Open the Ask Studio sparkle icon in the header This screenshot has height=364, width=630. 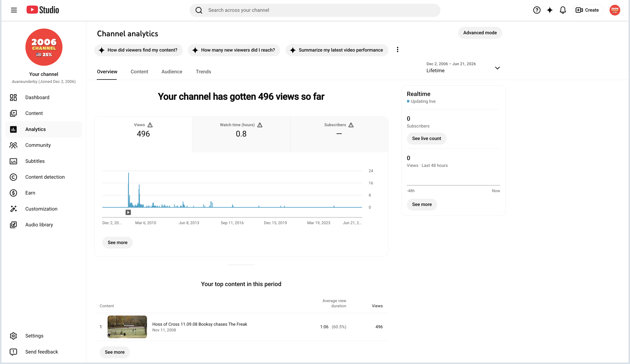coord(549,10)
